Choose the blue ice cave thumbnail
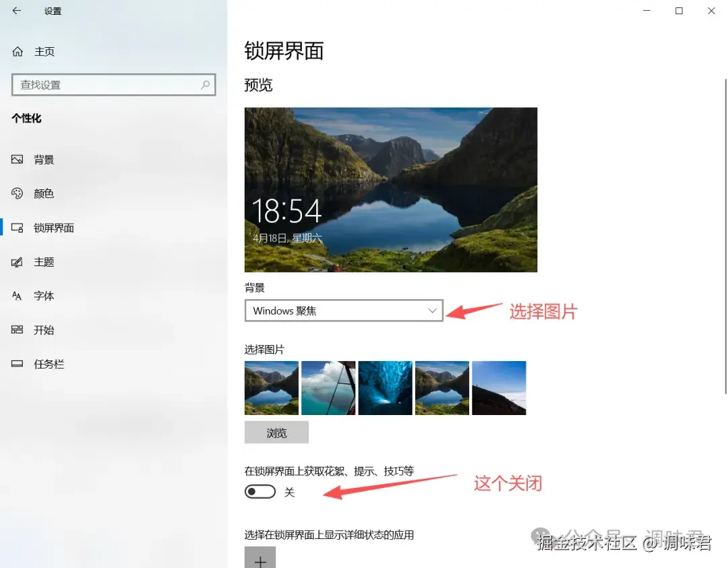Viewport: 728px width, 568px height. [386, 388]
